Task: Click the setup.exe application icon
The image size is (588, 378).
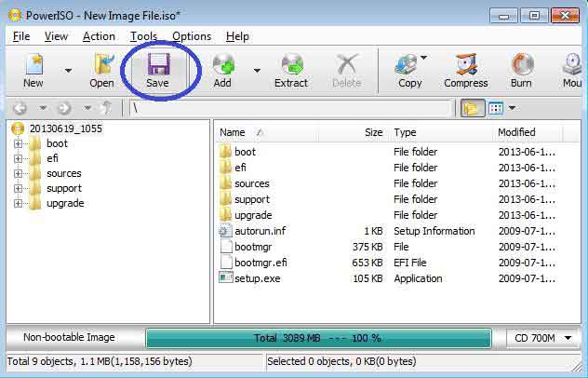Action: (226, 277)
